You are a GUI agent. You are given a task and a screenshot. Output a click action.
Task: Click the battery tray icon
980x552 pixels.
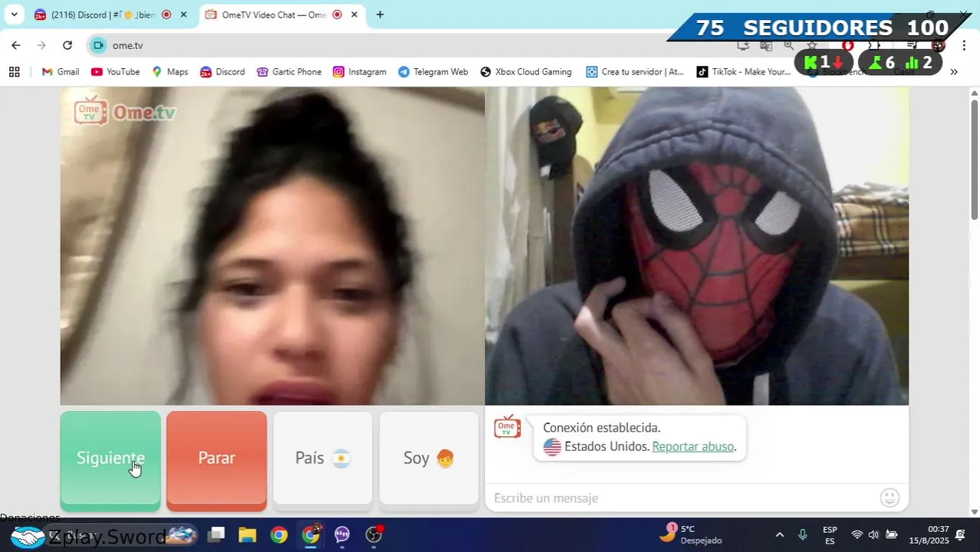click(892, 534)
